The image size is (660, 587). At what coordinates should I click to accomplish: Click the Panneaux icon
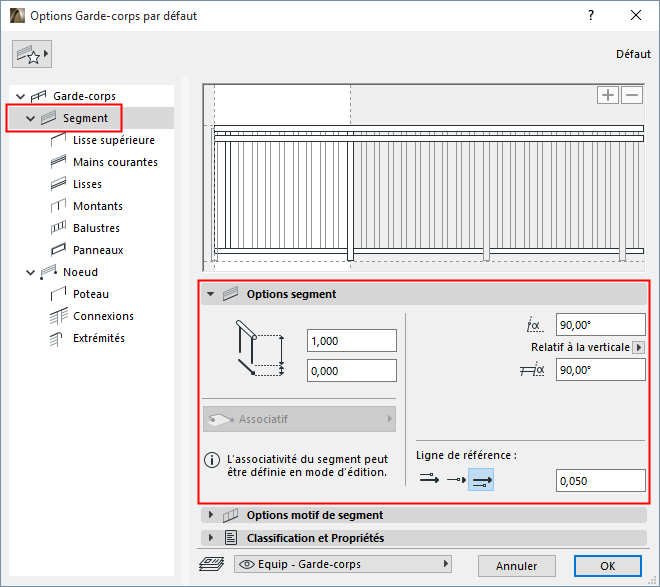[x=58, y=250]
